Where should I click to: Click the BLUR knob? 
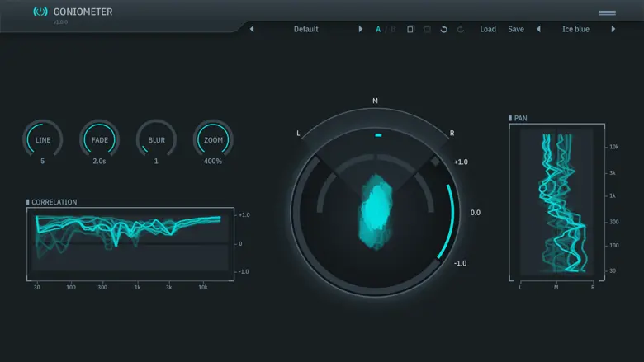pyautogui.click(x=157, y=139)
